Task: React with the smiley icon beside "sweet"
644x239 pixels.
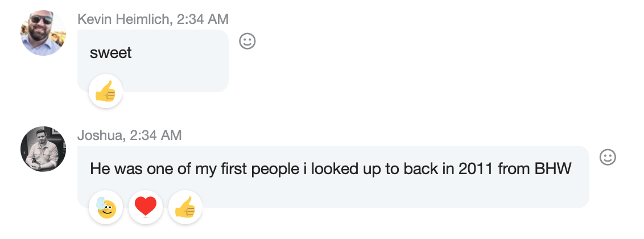Action: tap(247, 41)
